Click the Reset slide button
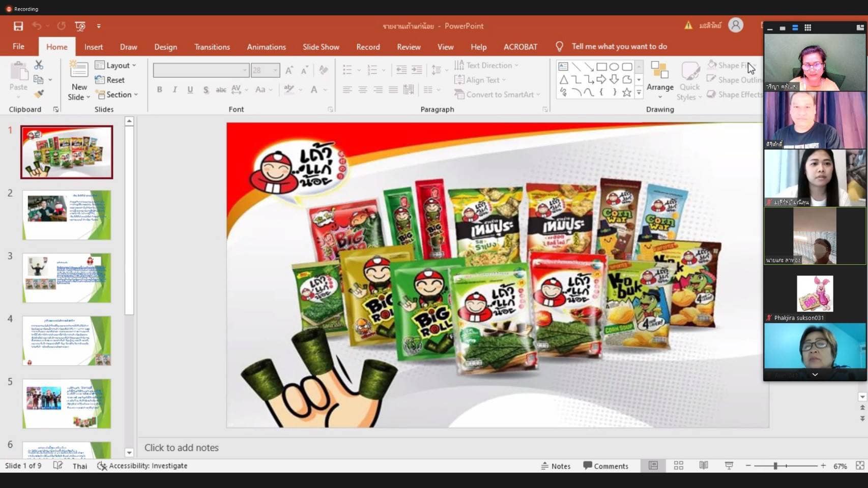This screenshot has width=868, height=488. tap(110, 80)
